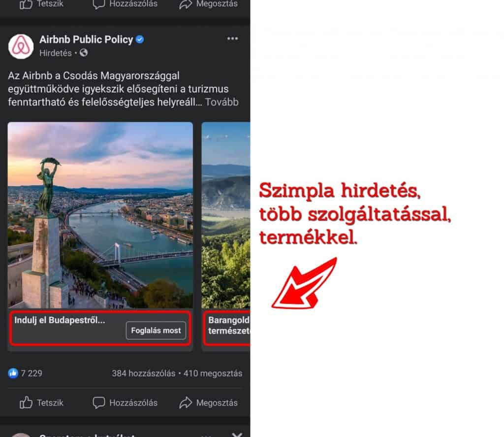The height and width of the screenshot is (437, 504).
Task: Share the Airbnb post via Megosztás
Action: coord(208,403)
